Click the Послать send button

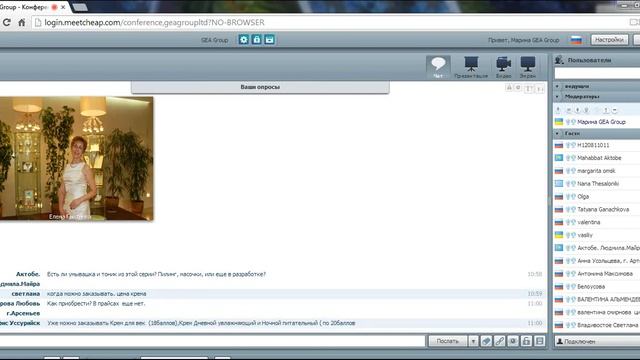click(x=448, y=341)
